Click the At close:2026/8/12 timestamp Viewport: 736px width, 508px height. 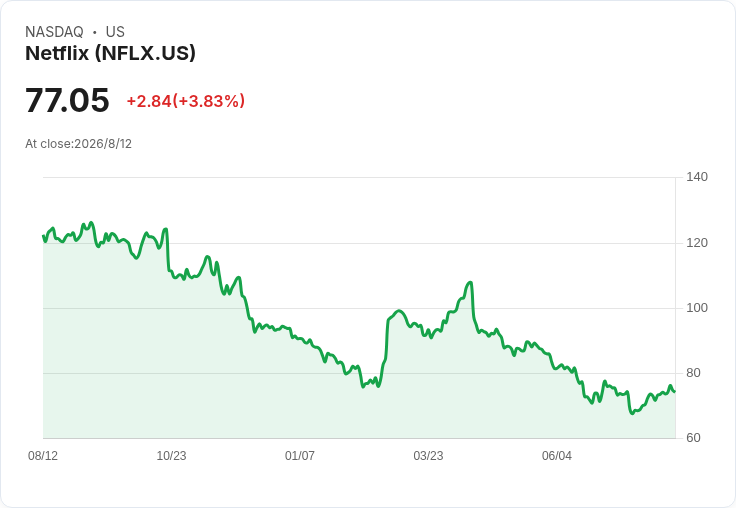[78, 144]
